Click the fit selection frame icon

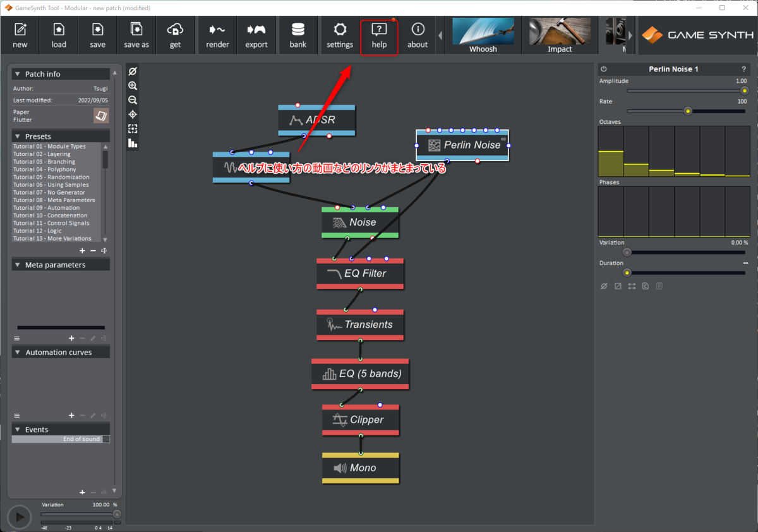click(133, 129)
